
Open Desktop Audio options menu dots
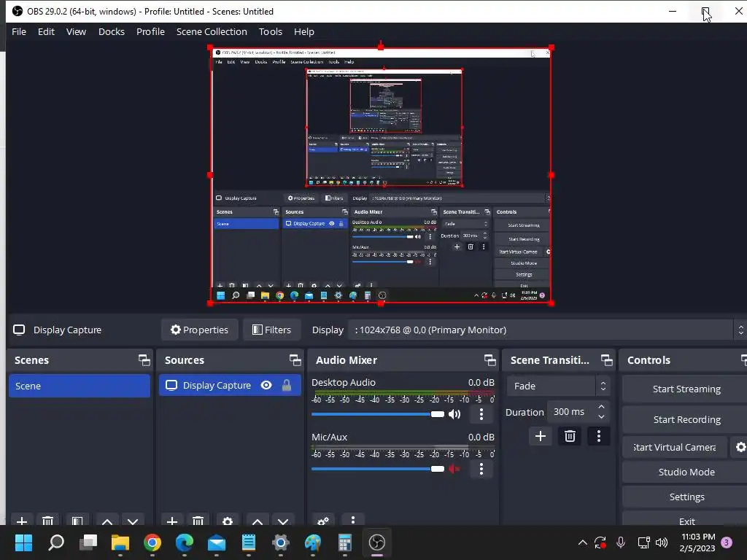(481, 414)
